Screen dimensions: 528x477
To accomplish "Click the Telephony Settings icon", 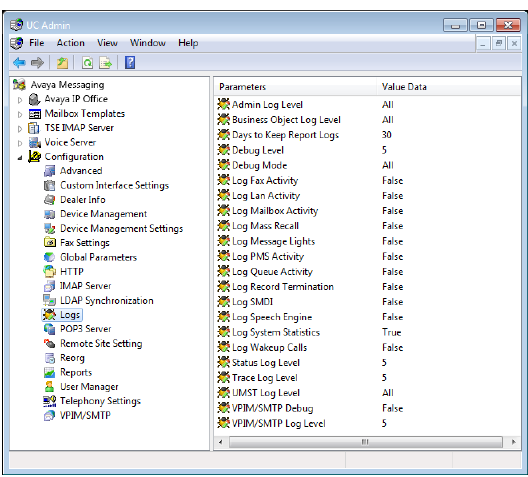I will tap(50, 401).
